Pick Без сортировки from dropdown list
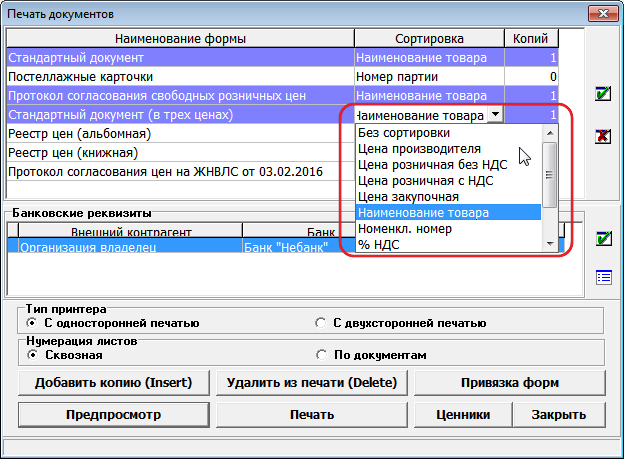The image size is (624, 460). (404, 132)
